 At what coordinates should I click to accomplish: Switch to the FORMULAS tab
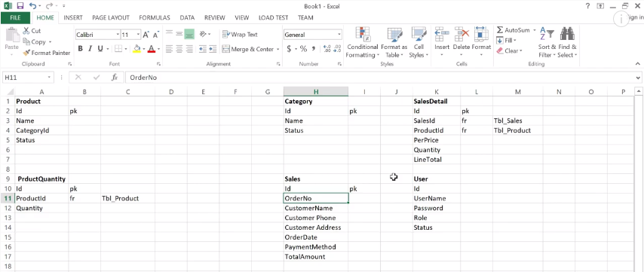pos(155,18)
